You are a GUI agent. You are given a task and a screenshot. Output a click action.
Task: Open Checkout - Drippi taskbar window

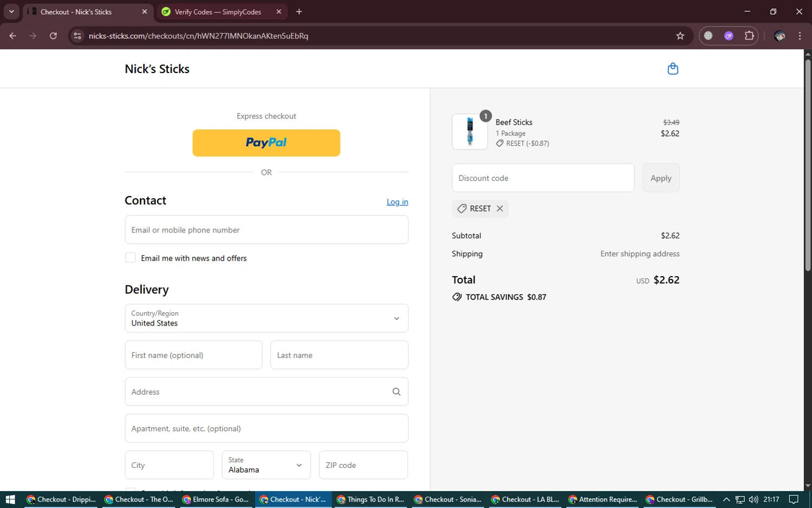pyautogui.click(x=60, y=499)
